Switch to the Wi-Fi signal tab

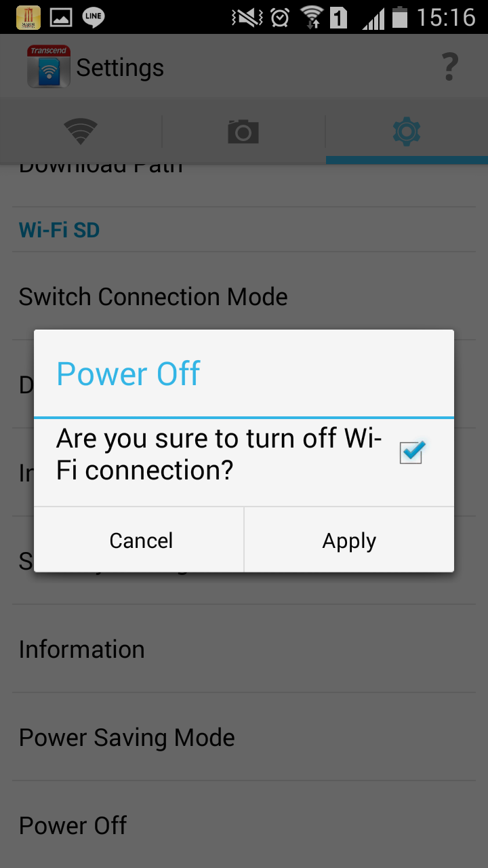point(81,131)
